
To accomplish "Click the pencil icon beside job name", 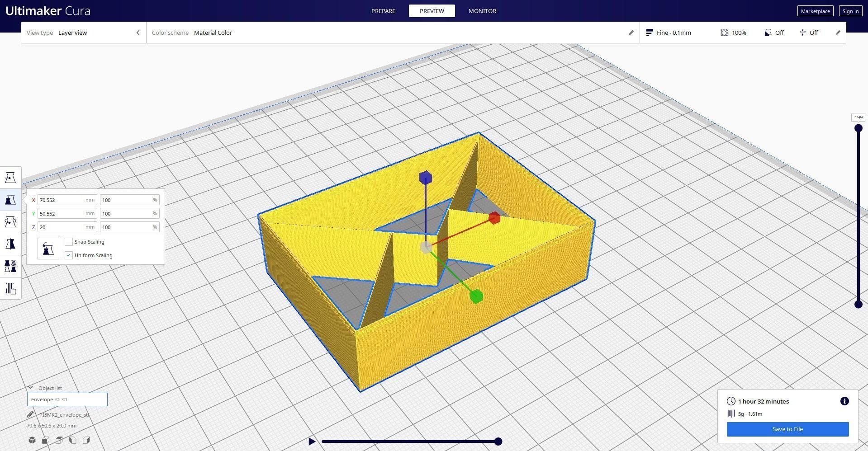I will [x=30, y=414].
